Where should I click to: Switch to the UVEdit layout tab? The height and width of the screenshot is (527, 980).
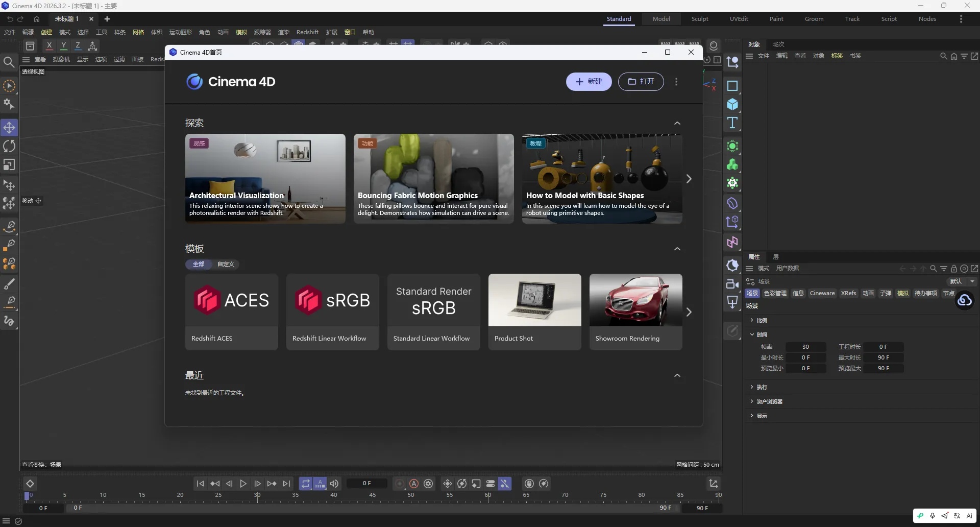(739, 19)
